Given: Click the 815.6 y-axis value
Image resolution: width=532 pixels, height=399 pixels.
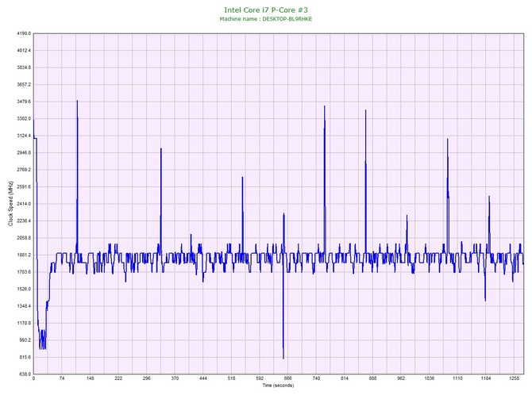Looking at the screenshot, I should (25, 357).
